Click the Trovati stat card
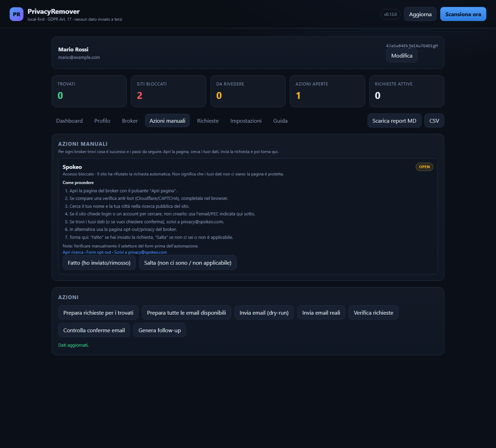The image size is (496, 448). (89, 91)
